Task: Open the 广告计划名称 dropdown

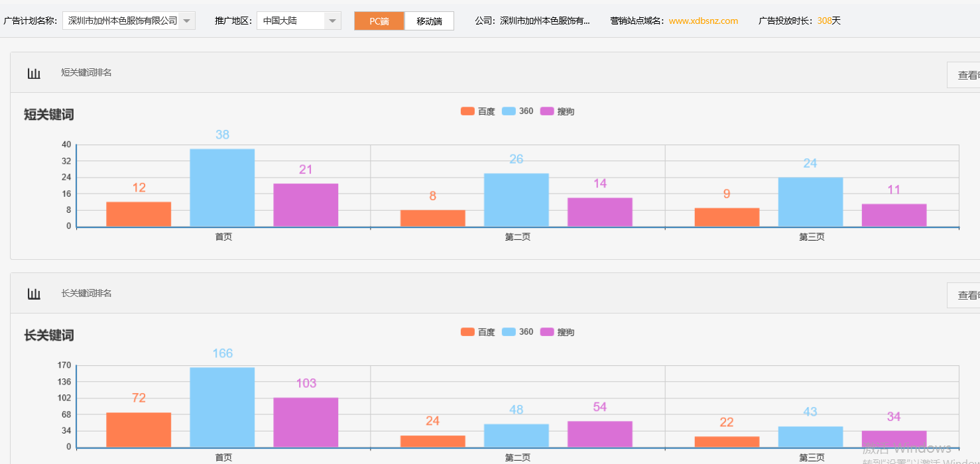Action: pyautogui.click(x=186, y=21)
